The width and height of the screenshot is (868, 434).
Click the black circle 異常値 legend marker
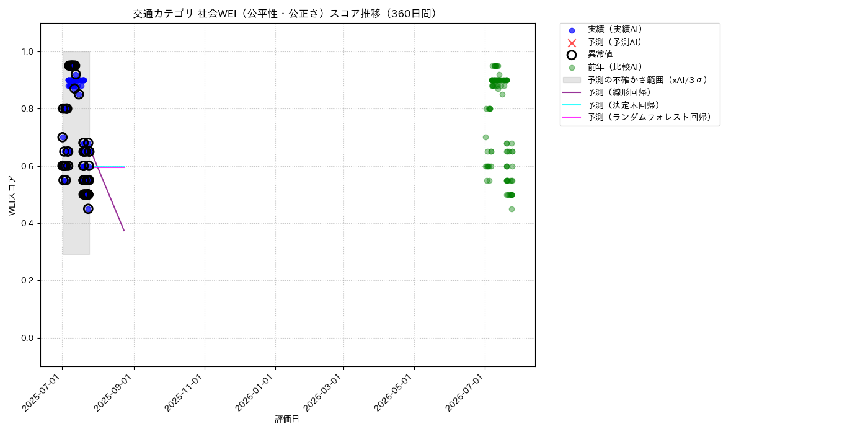pos(572,55)
